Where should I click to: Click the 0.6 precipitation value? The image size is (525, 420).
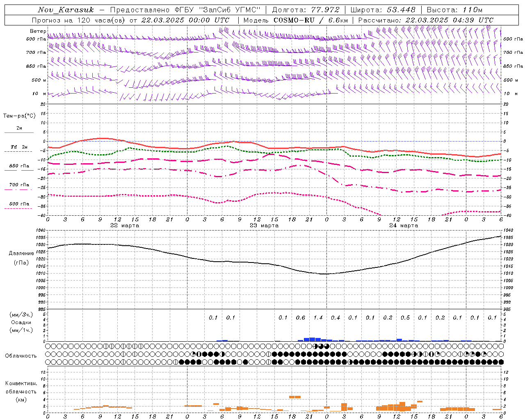(301, 317)
